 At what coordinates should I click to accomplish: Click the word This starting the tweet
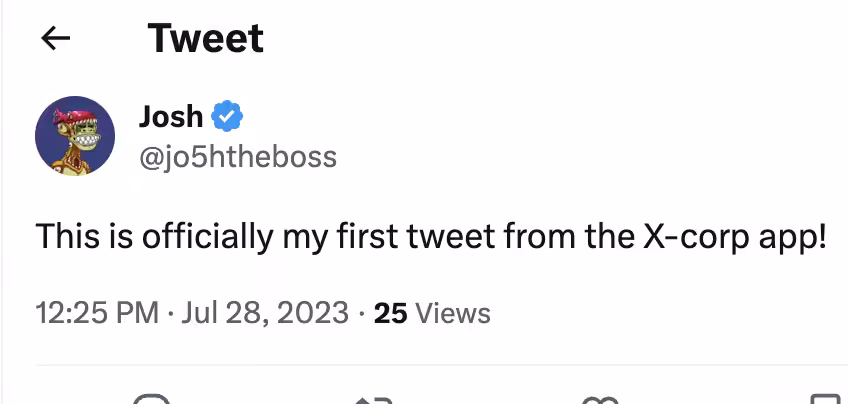coord(68,237)
